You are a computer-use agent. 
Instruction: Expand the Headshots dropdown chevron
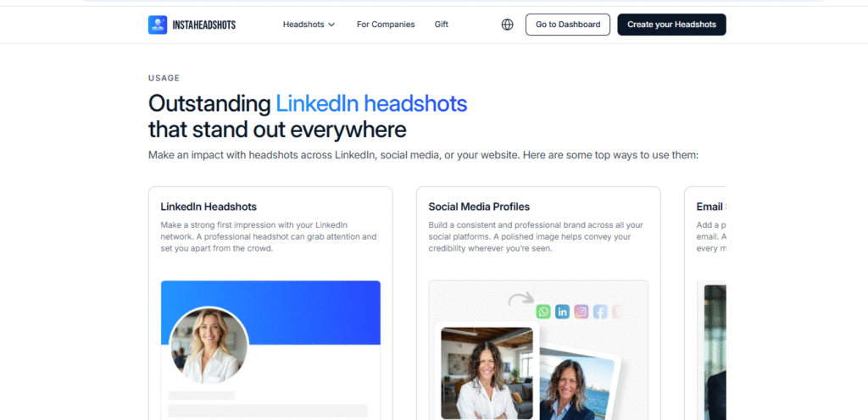331,25
